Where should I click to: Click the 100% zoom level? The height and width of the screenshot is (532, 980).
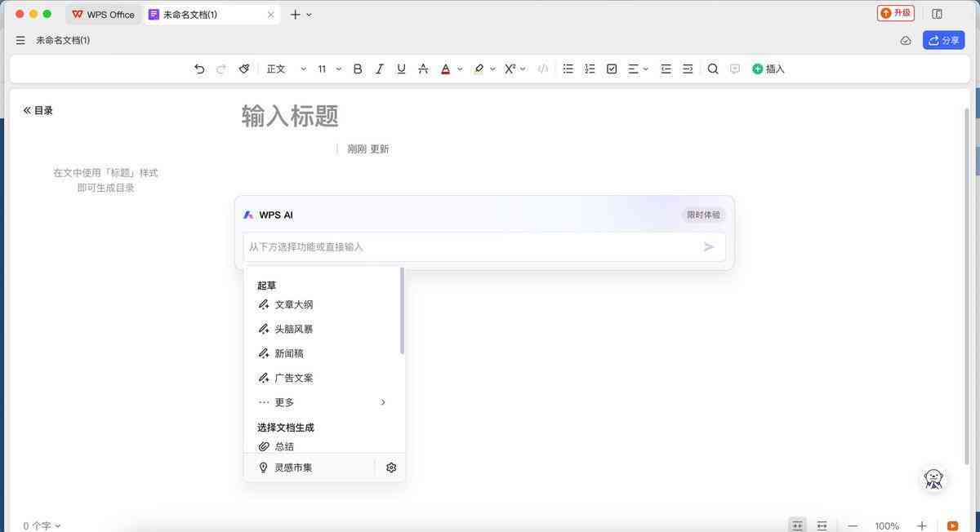click(x=887, y=526)
